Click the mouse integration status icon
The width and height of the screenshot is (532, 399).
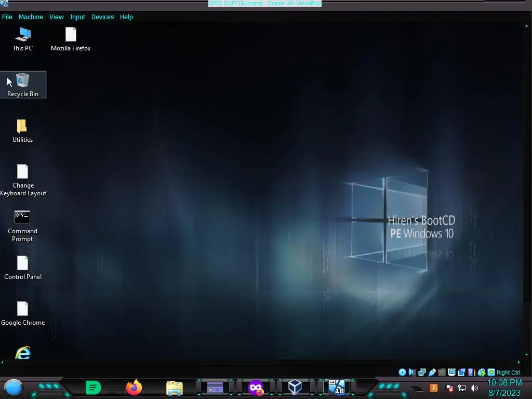coord(482,373)
